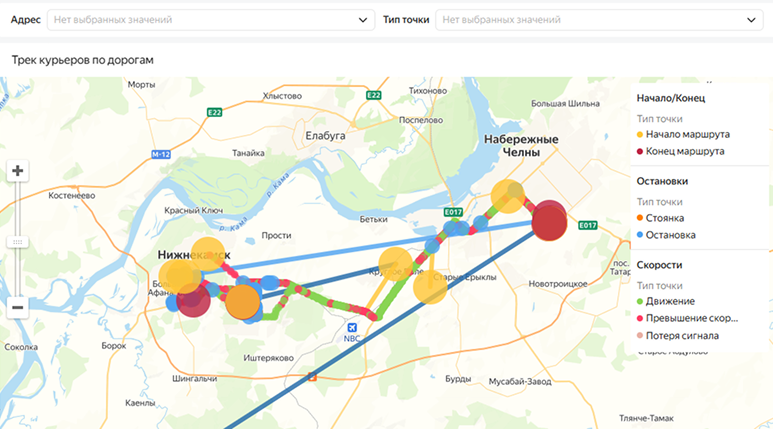Click the NBC airport icon on map
This screenshot has width=773, height=429.
[x=352, y=328]
